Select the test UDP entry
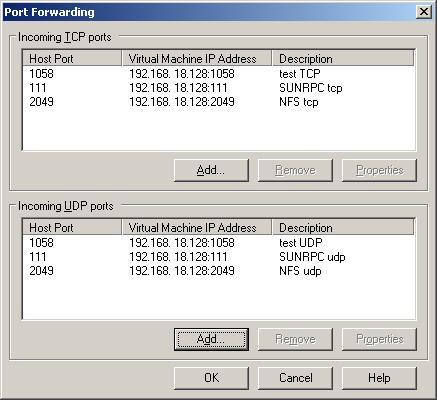 click(x=219, y=243)
